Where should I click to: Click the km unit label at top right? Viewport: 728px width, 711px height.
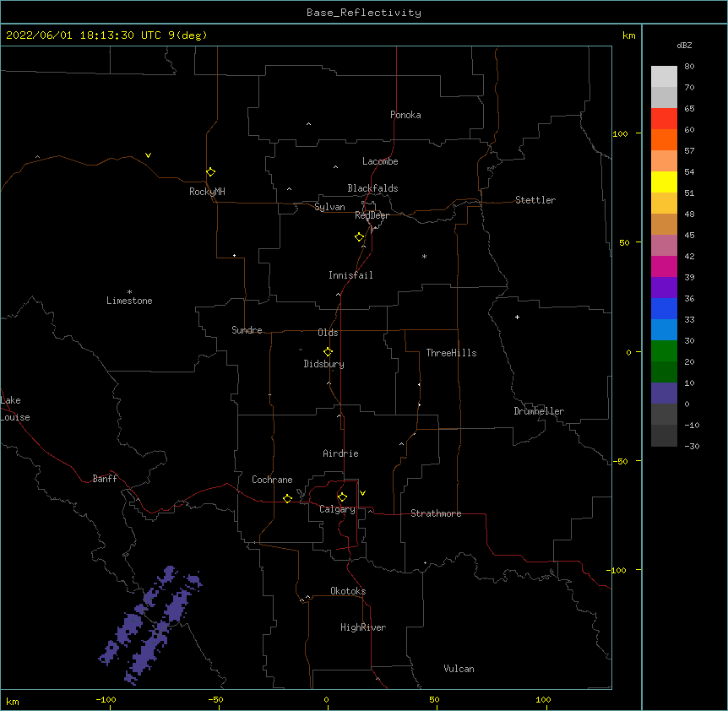pyautogui.click(x=628, y=35)
